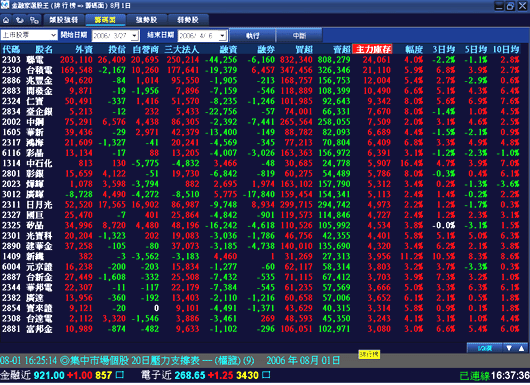Image resolution: width=530 pixels, height=385 pixels.
Task: Click the third toolbar icon before the tabs
Action: coord(34,20)
